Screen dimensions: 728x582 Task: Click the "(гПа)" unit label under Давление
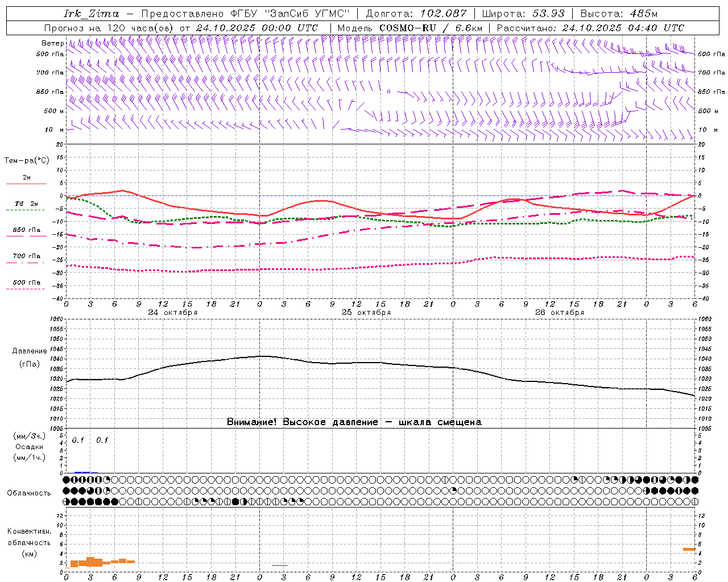[30, 364]
